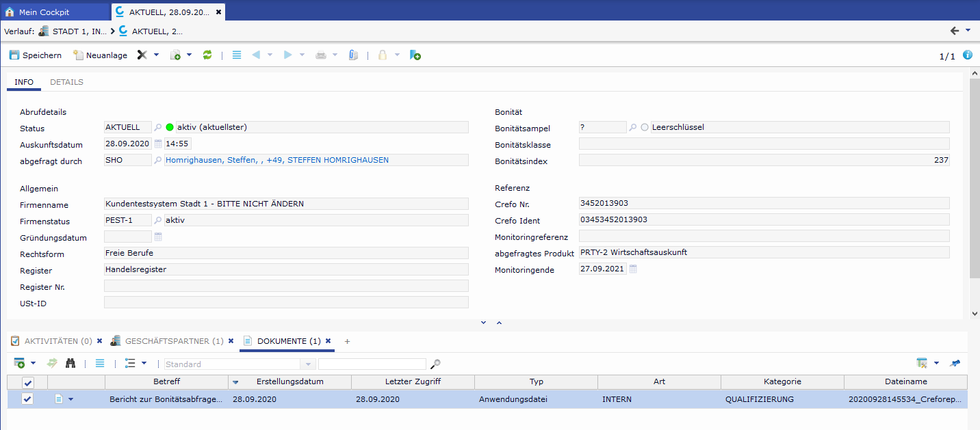This screenshot has height=430, width=980.
Task: Click the vertical scrollbar of the info panel
Action: (975, 178)
